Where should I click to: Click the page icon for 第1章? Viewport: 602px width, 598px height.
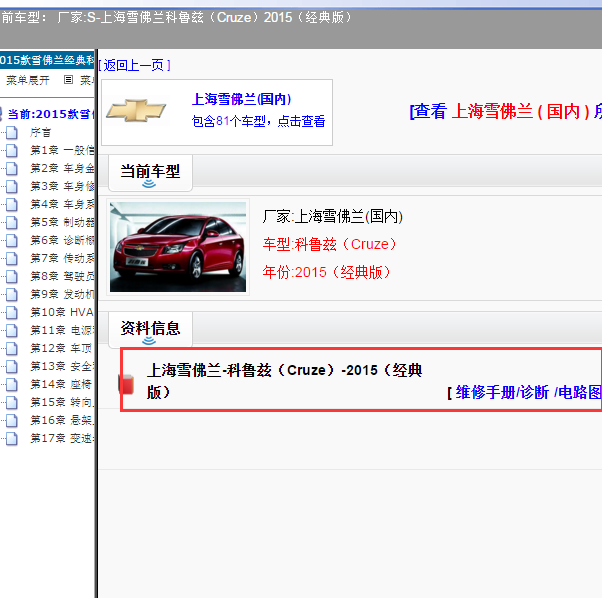pos(12,150)
